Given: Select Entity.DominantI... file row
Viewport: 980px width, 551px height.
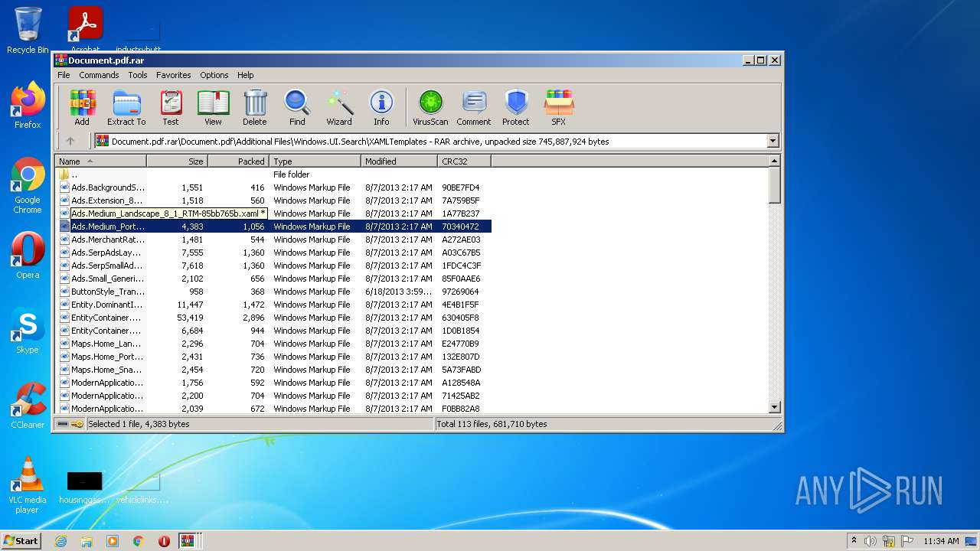Looking at the screenshot, I should tap(273, 305).
